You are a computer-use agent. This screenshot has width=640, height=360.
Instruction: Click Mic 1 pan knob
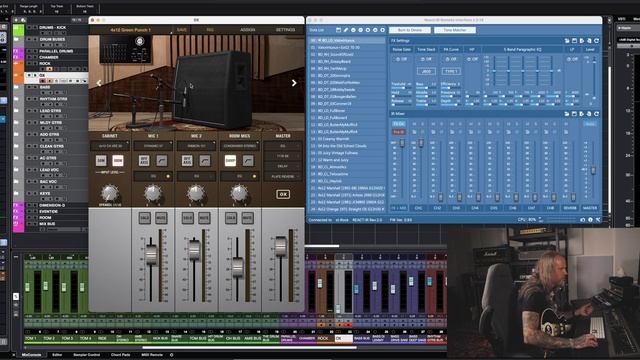click(153, 193)
